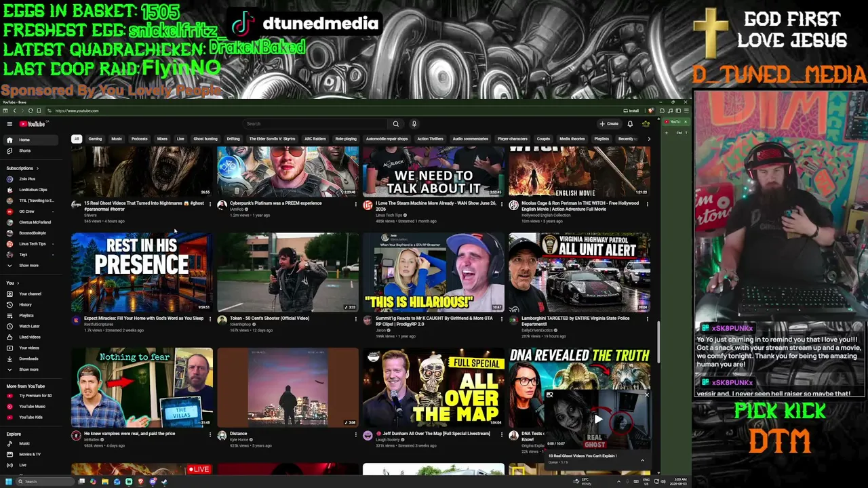Select the ARC Raiders category chip
This screenshot has width=868, height=488.
pos(315,139)
